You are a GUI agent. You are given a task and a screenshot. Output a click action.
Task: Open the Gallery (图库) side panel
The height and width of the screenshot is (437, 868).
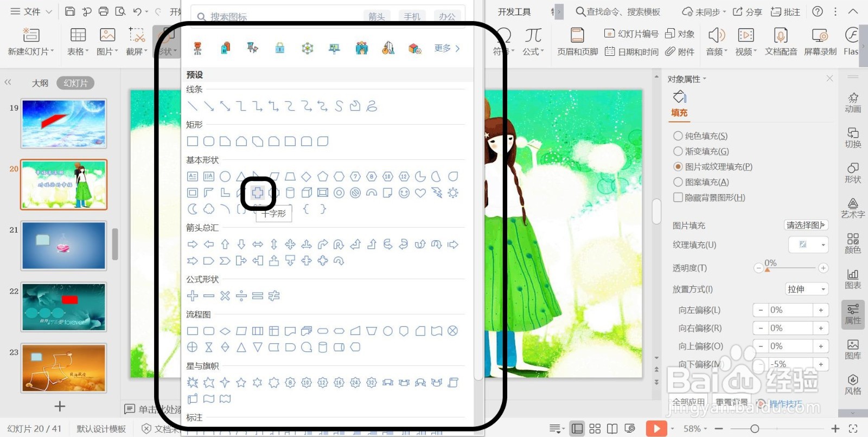tap(853, 349)
